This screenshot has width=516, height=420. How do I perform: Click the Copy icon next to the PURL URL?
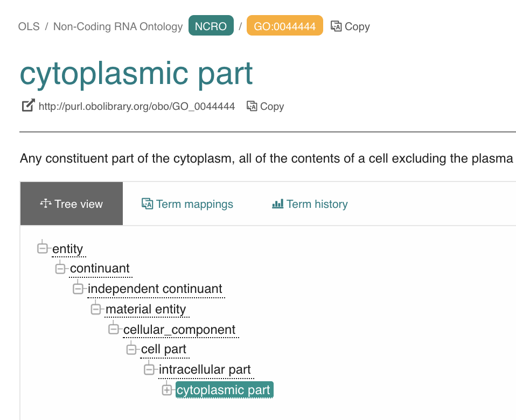click(x=251, y=106)
